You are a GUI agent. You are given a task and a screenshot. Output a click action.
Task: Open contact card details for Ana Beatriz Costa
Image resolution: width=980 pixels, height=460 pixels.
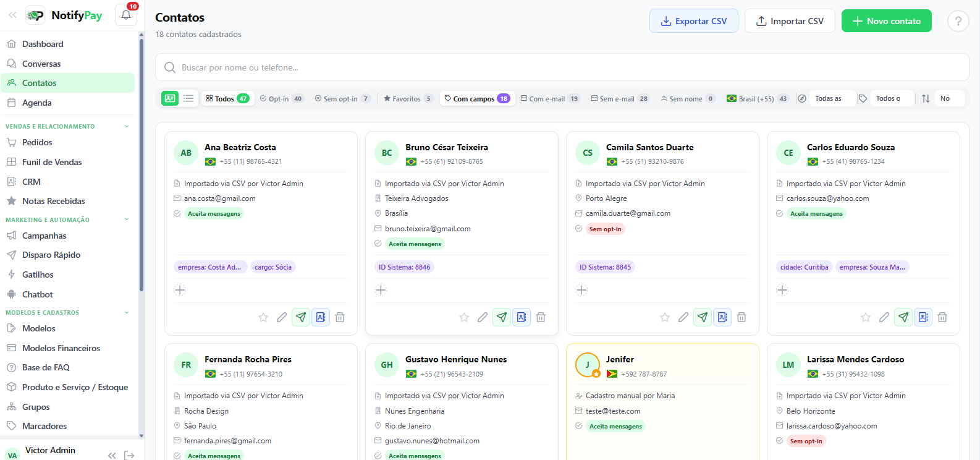coord(321,317)
